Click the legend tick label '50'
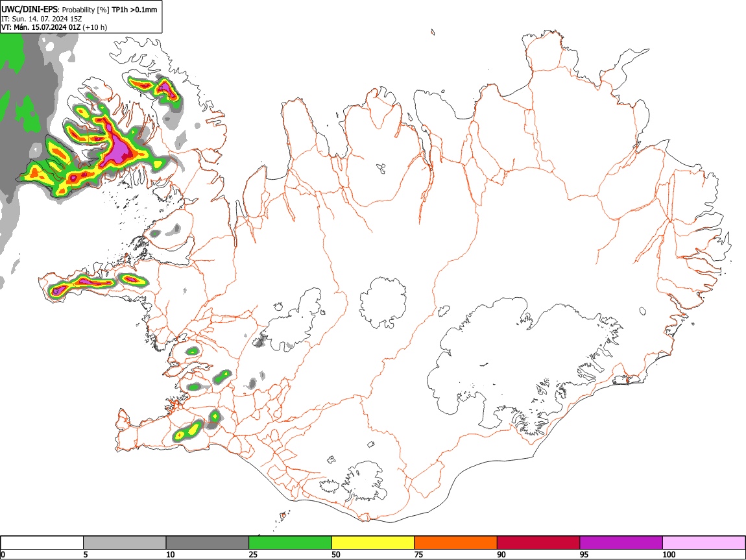746x560 pixels. coord(336,554)
